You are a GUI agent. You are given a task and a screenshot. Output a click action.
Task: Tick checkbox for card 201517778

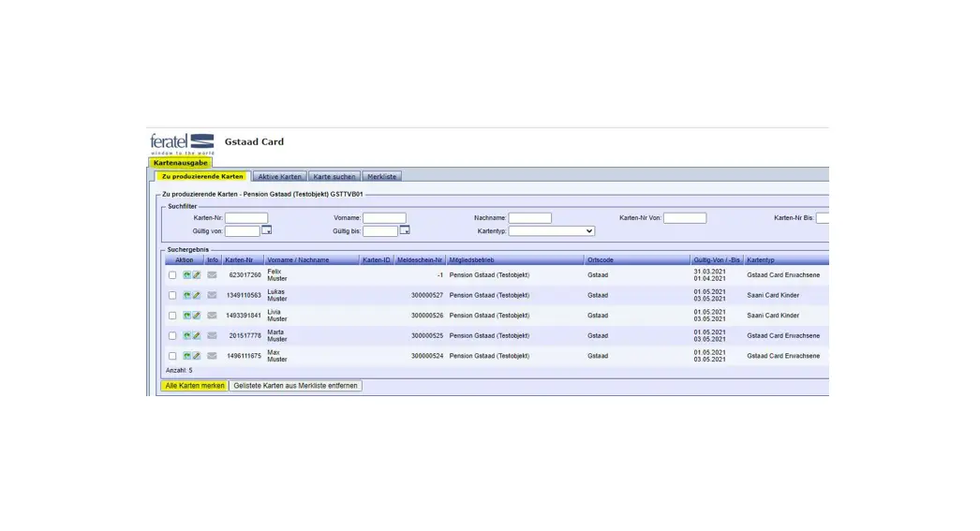(x=172, y=335)
